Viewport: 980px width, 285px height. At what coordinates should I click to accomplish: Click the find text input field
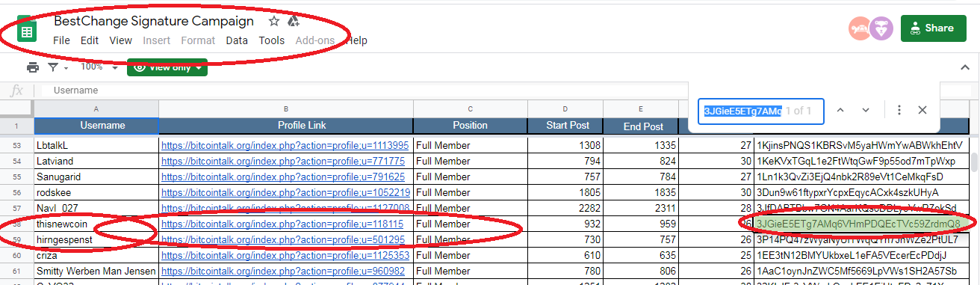[x=761, y=111]
